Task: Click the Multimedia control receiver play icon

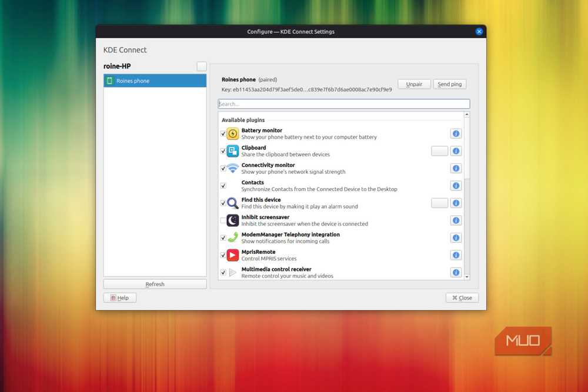Action: pos(232,273)
